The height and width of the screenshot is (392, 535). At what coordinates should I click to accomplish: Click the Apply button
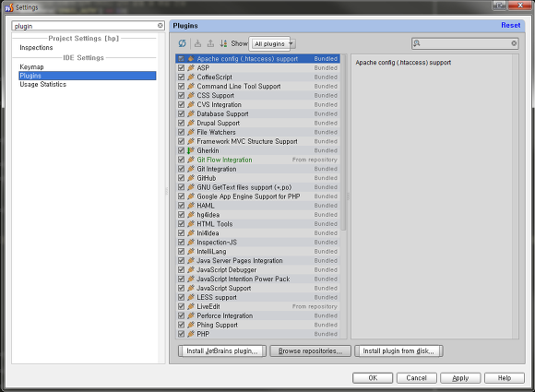click(x=460, y=378)
